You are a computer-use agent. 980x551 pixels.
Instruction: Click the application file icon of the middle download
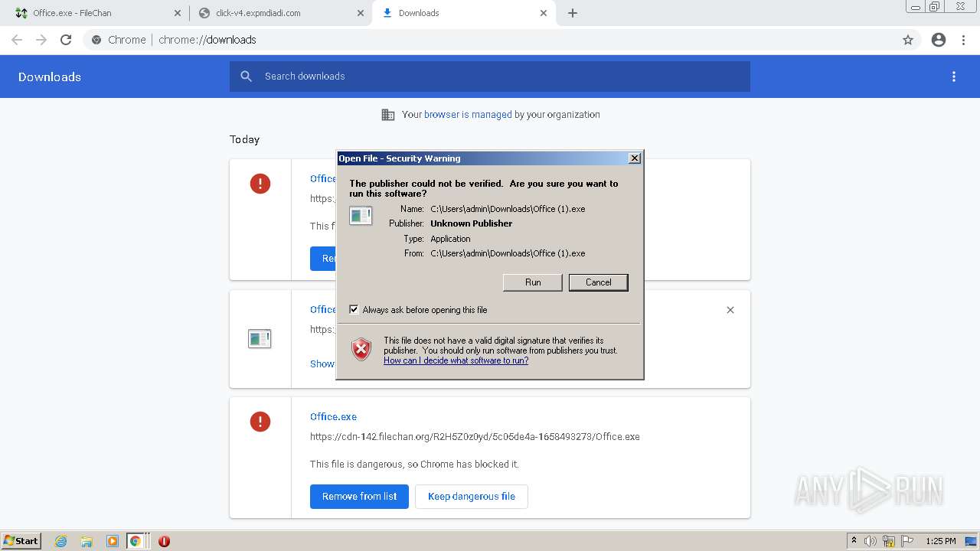pyautogui.click(x=260, y=338)
